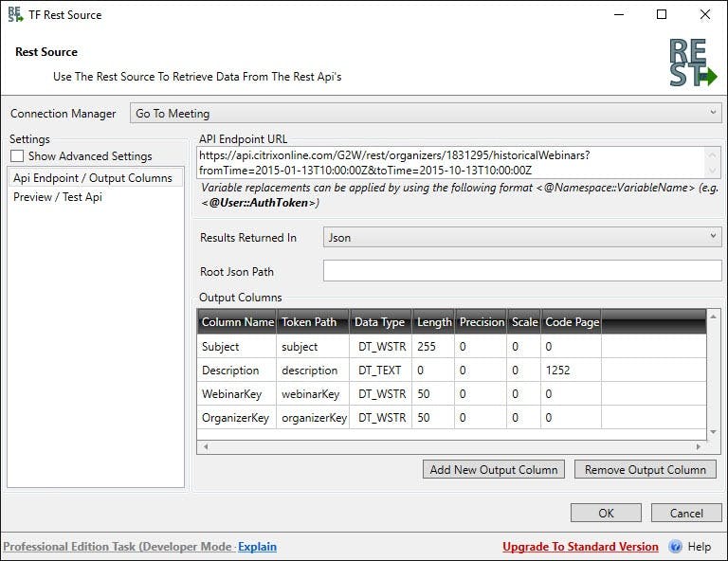Expand the Results Returned In dropdown
Image resolution: width=728 pixels, height=561 pixels.
tap(522, 237)
